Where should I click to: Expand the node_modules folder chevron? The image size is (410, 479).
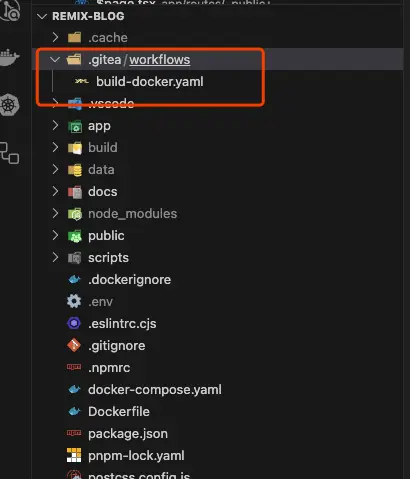point(55,213)
